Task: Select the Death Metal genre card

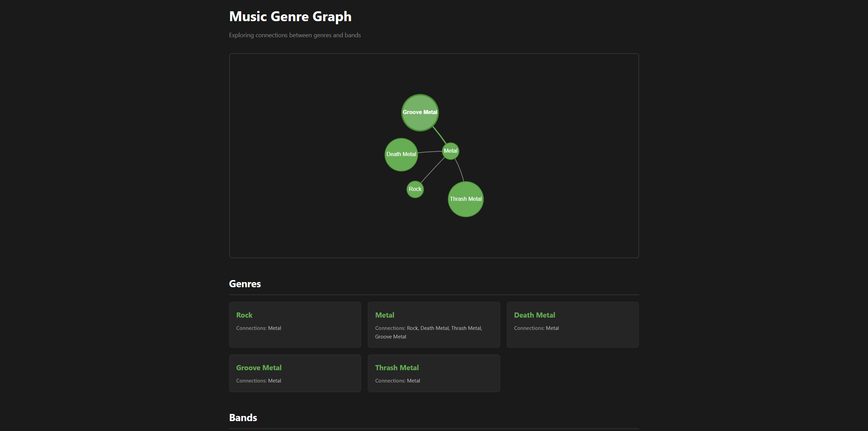Action: tap(573, 324)
